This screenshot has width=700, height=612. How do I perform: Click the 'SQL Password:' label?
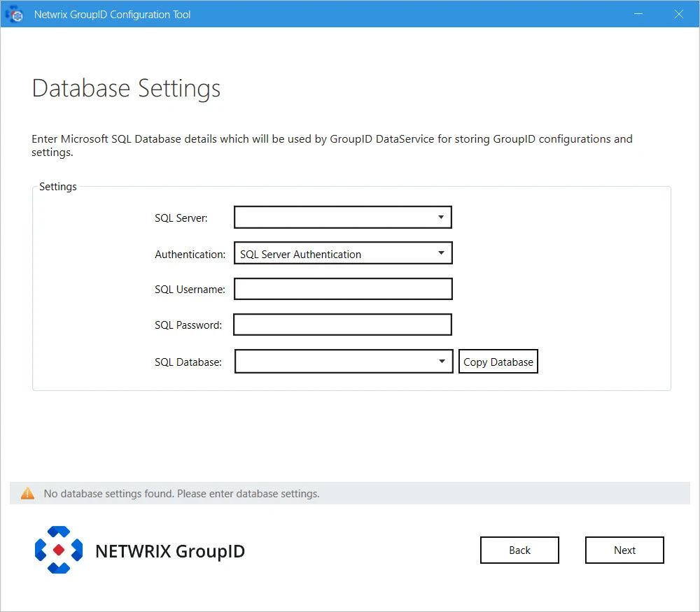(x=188, y=325)
